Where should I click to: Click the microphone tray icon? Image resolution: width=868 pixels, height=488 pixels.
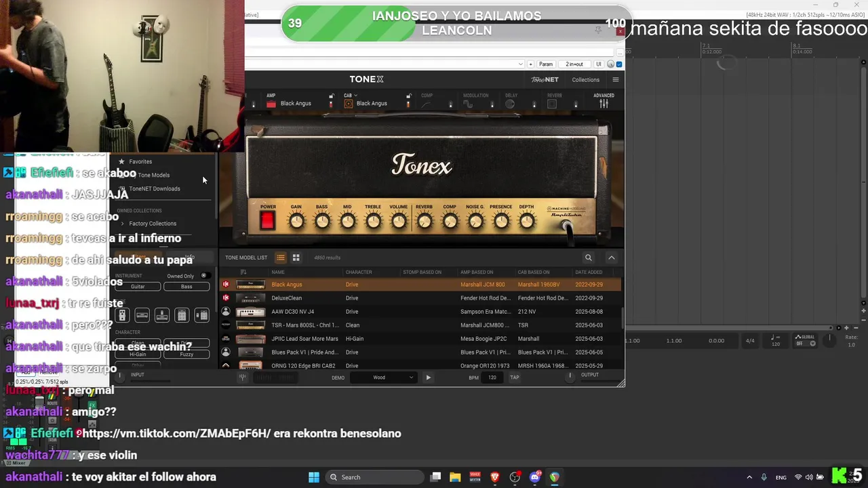tap(764, 477)
